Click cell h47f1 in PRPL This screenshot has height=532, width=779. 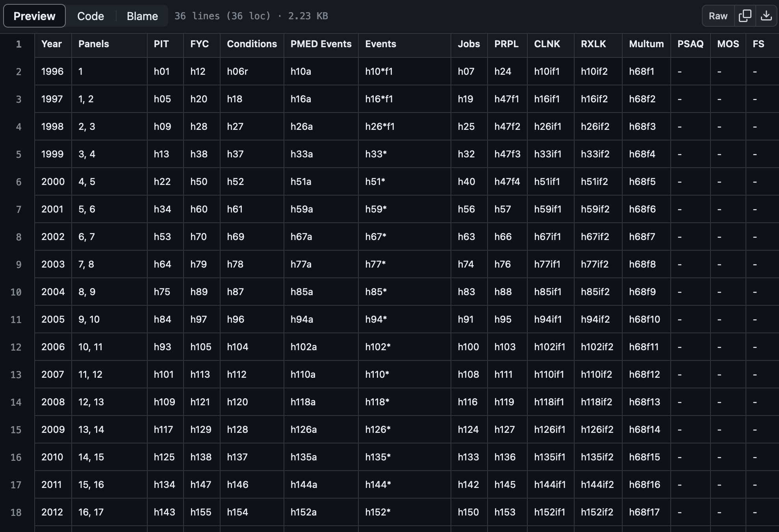pos(506,99)
